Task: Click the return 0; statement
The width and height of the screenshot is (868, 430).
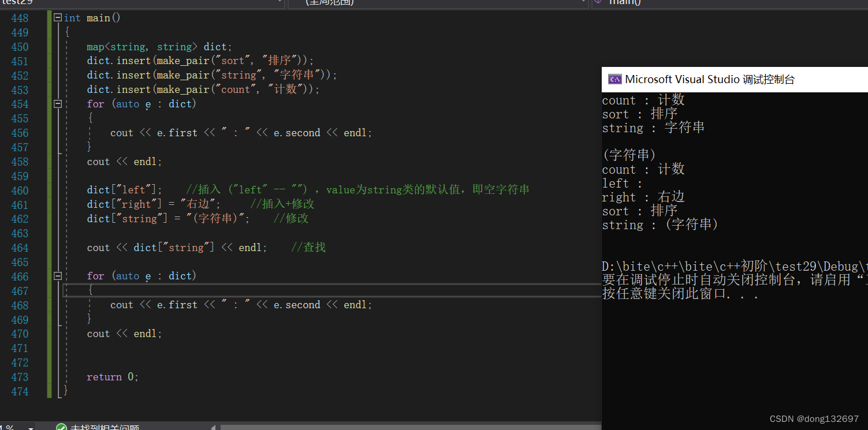Action: pos(113,377)
